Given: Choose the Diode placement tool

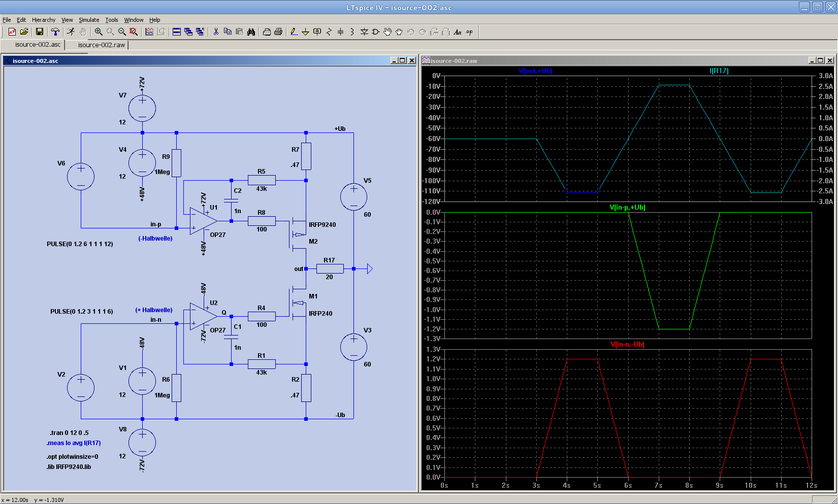Looking at the screenshot, I should [364, 31].
